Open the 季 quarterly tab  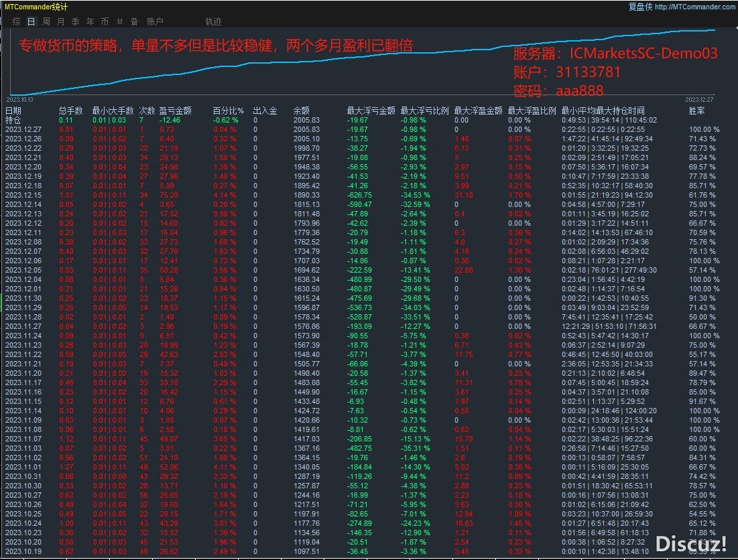[75, 21]
